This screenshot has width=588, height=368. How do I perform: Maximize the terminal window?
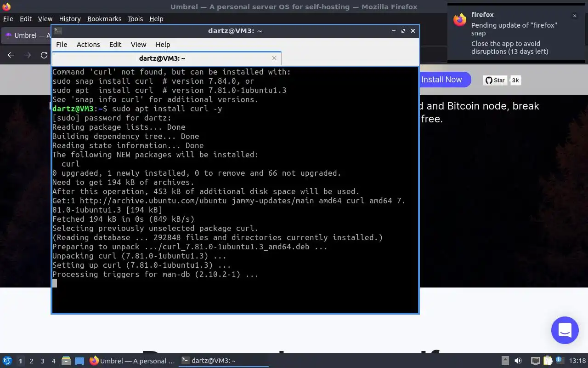tap(403, 31)
